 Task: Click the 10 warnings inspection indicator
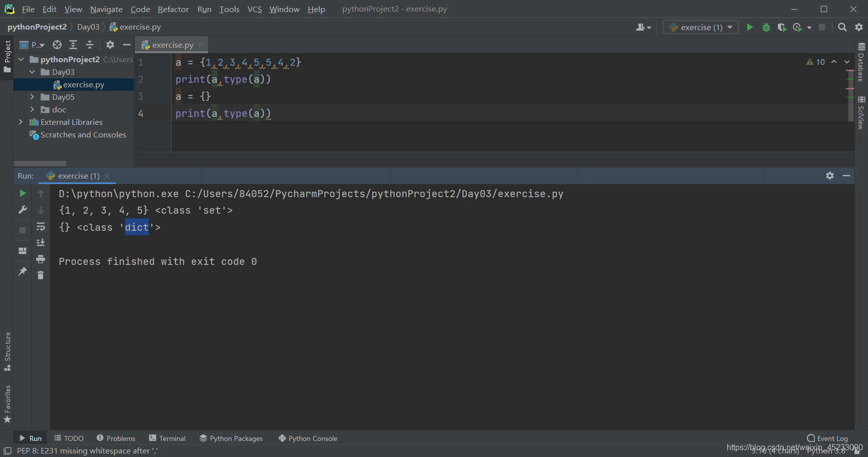pos(815,62)
